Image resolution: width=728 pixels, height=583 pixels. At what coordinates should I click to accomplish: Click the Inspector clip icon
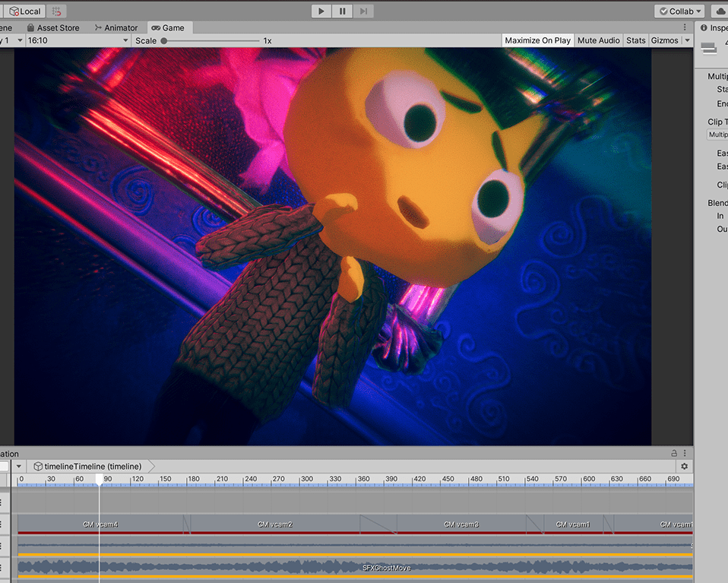click(x=709, y=47)
